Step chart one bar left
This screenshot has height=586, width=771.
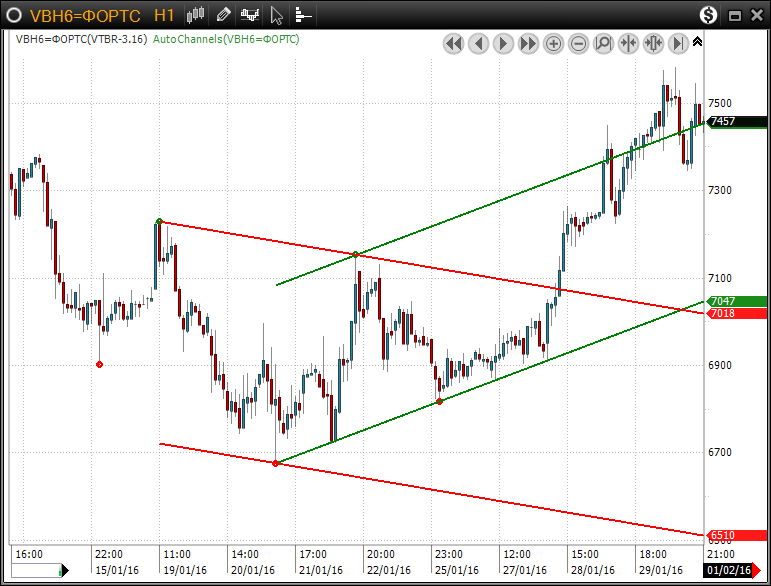pos(478,43)
